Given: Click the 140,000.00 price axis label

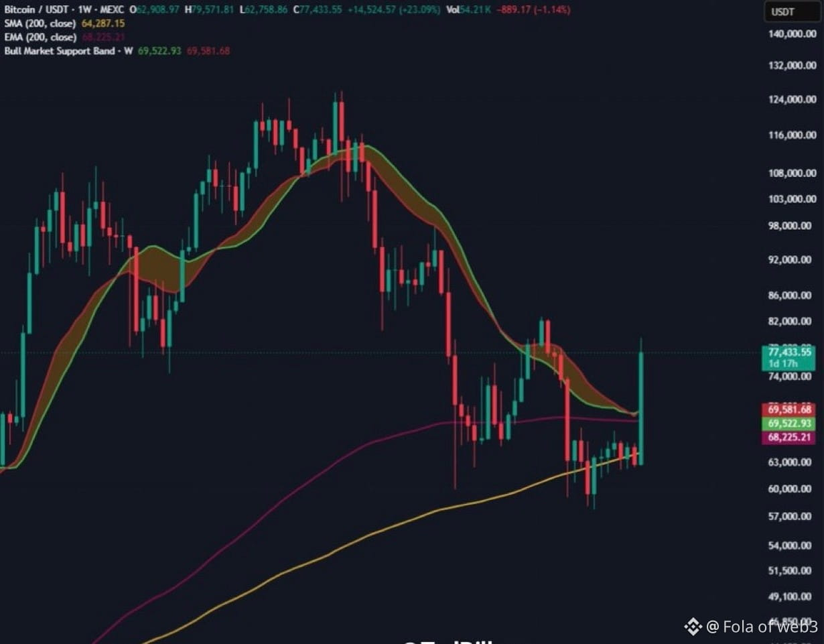Looking at the screenshot, I should click(792, 34).
